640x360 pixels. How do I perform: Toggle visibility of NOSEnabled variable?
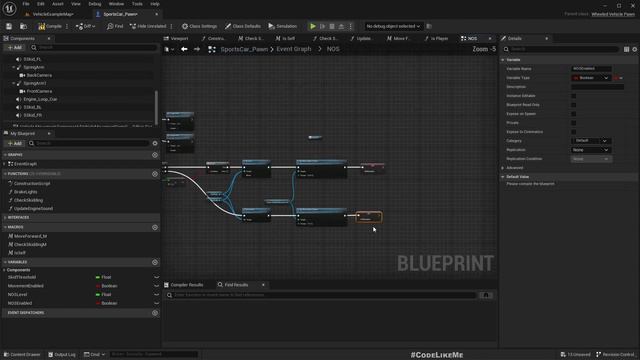tap(156, 303)
